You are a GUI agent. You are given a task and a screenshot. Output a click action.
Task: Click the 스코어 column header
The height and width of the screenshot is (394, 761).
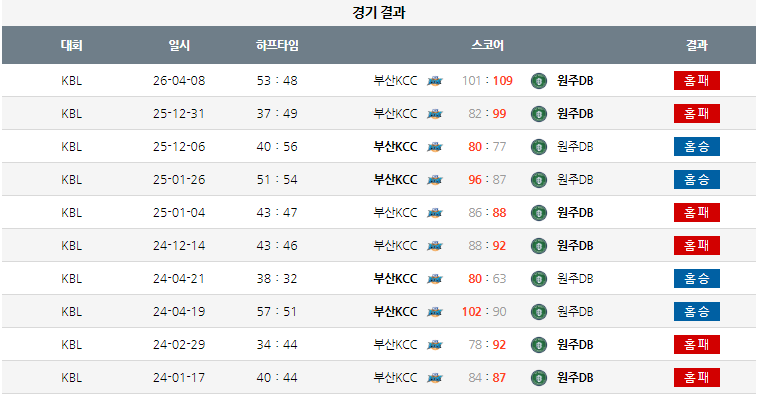coord(487,46)
